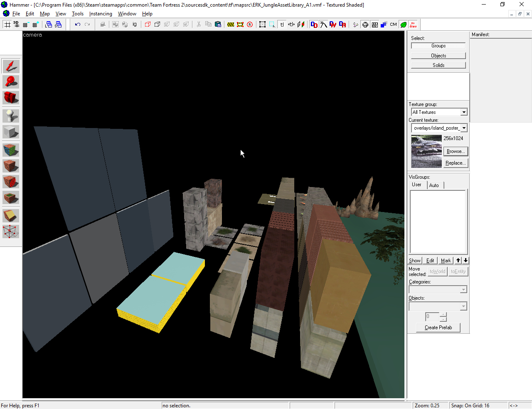
Task: Click the Carve with selected objects icon
Action: pyautogui.click(x=103, y=25)
